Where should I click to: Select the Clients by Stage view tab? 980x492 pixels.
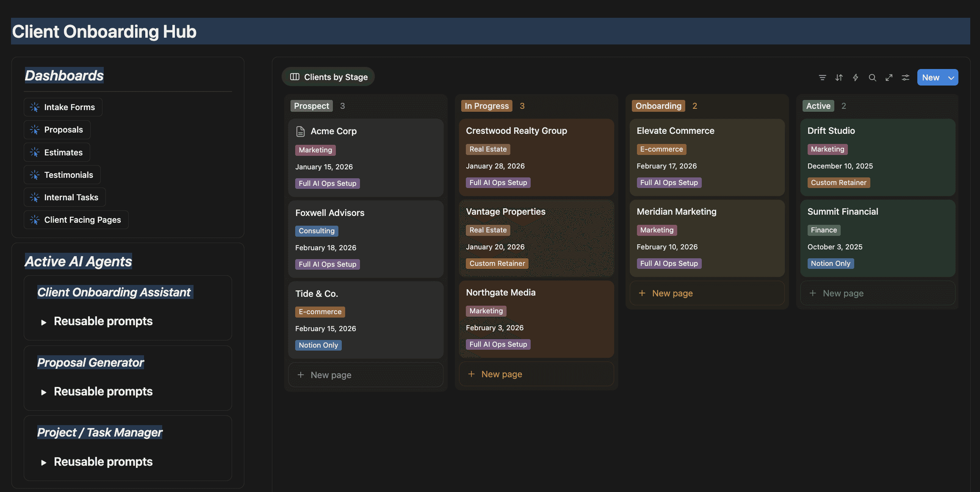pos(335,77)
